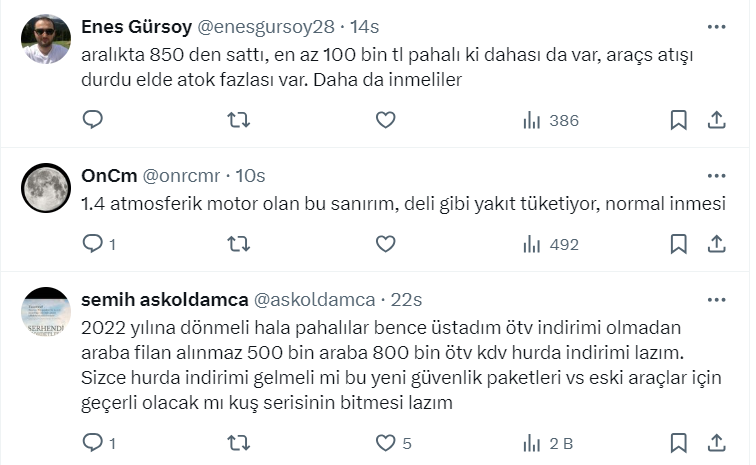The height and width of the screenshot is (465, 756).
Task: Share semih askoldamca's tweet
Action: [716, 441]
